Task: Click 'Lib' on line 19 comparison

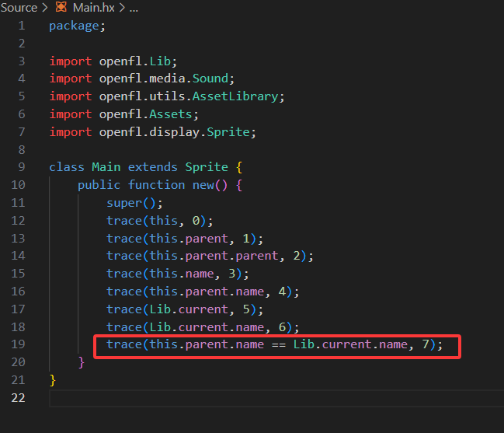Action: (304, 344)
